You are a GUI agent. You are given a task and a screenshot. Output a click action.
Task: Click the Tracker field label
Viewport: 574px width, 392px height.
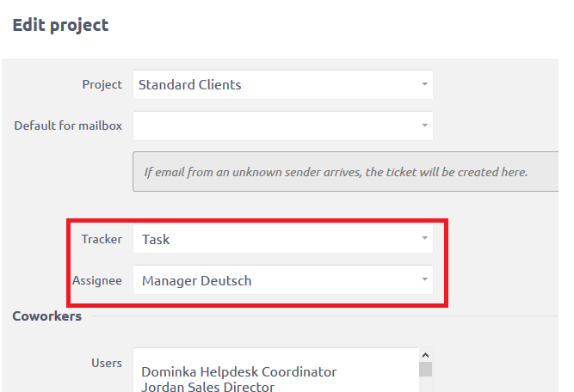tap(102, 239)
